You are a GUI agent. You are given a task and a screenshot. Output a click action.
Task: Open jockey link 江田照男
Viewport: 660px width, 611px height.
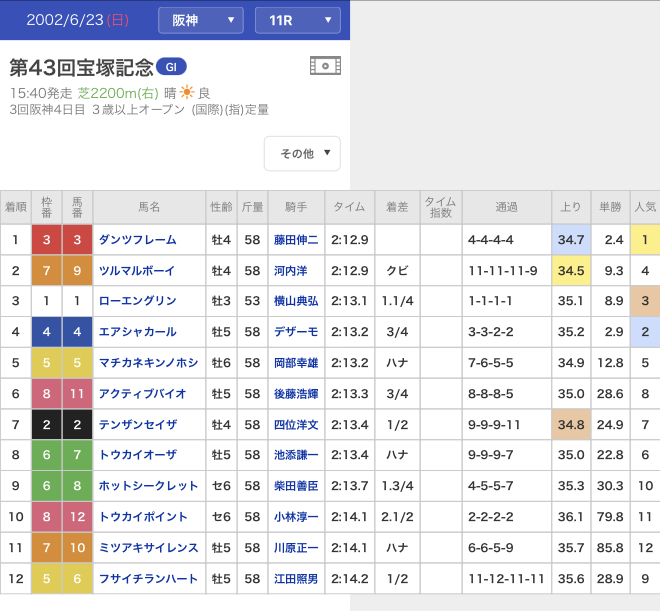click(x=296, y=579)
